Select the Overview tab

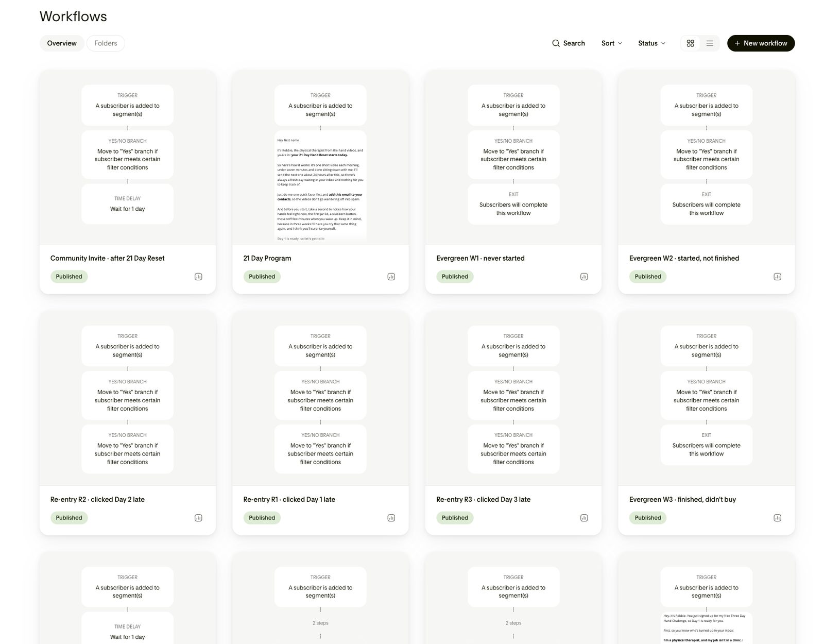coord(62,43)
